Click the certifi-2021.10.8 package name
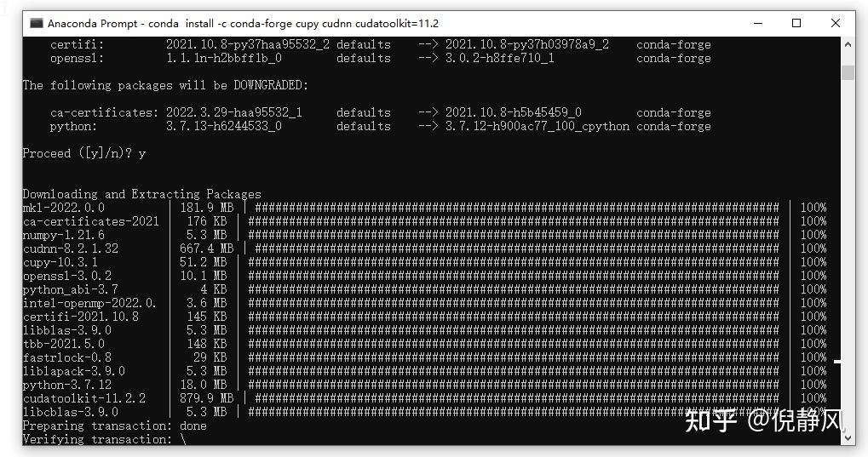Screen dimensions: 868x457 coord(81,317)
